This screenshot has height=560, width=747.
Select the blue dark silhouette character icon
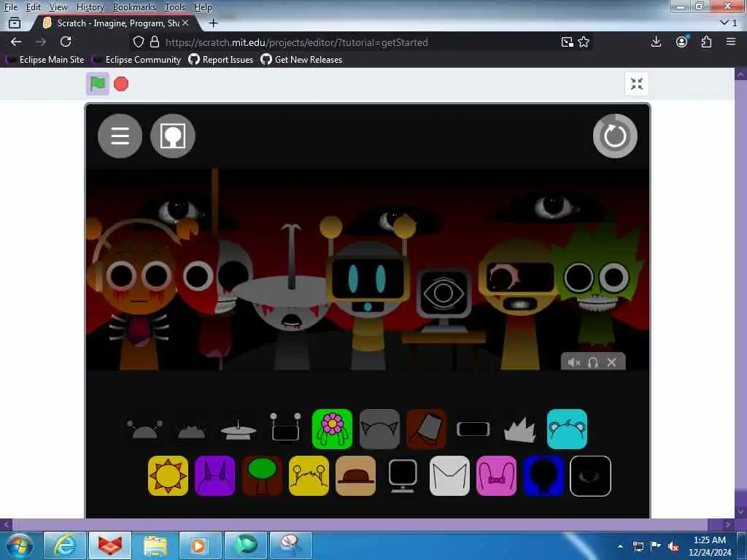543,475
